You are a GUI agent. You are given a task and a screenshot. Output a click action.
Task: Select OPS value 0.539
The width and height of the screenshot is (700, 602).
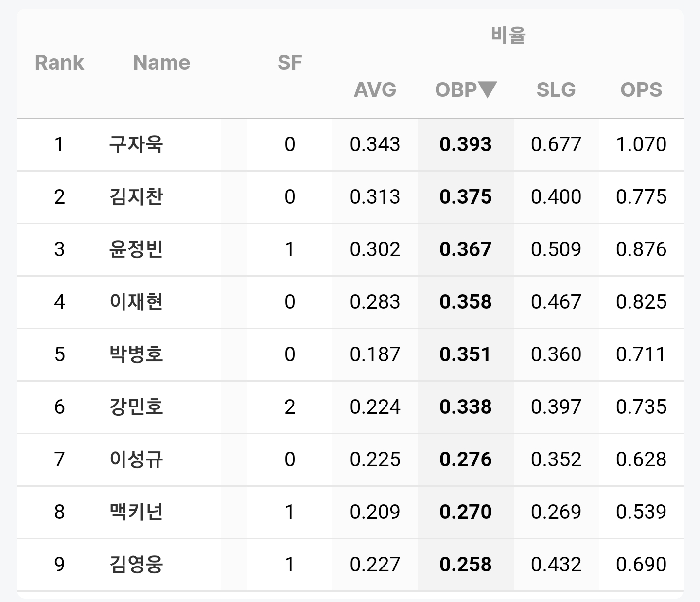pyautogui.click(x=641, y=512)
